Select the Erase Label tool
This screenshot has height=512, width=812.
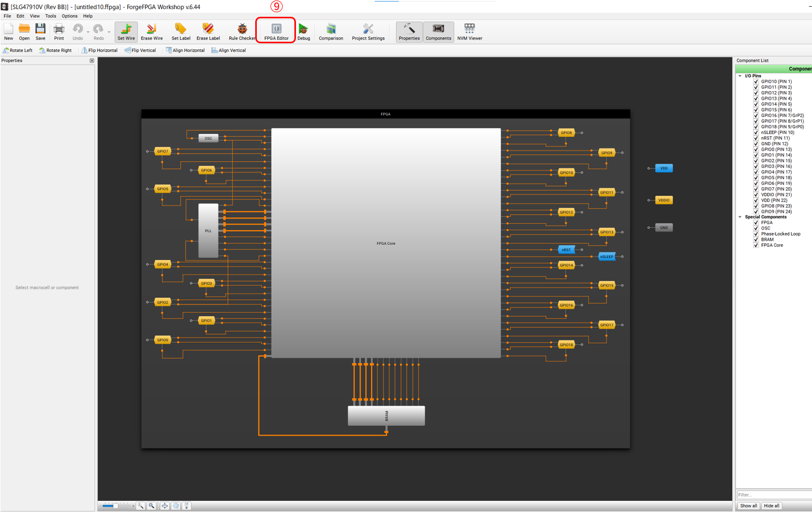(x=208, y=32)
